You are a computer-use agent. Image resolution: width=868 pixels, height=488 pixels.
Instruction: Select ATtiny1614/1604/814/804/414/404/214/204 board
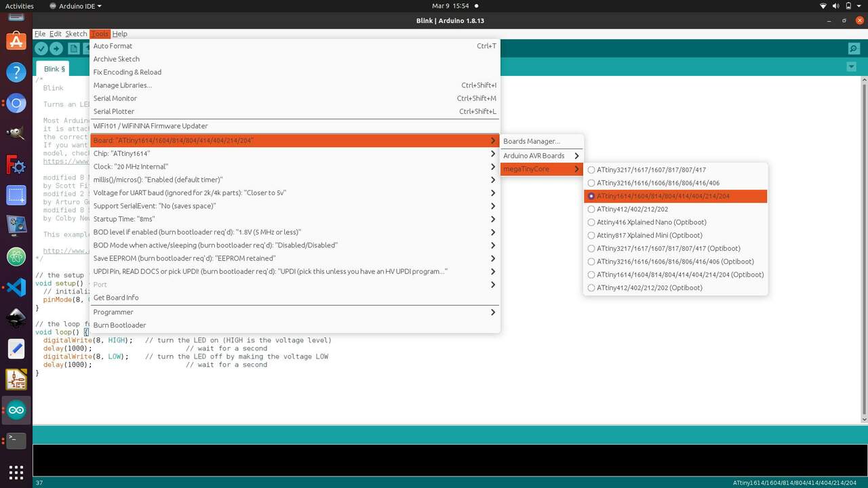click(x=675, y=196)
